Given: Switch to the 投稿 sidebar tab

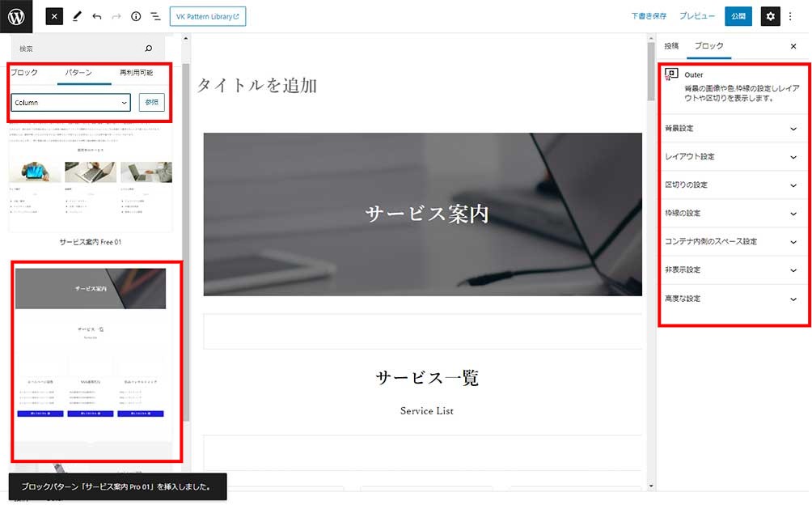Looking at the screenshot, I should click(671, 46).
